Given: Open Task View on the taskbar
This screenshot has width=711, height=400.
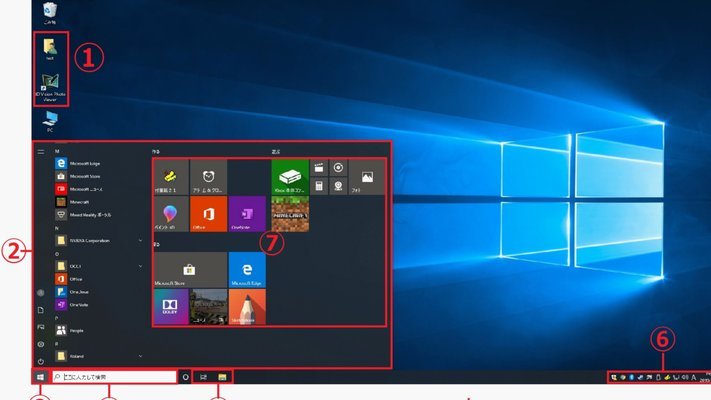Looking at the screenshot, I should coord(204,377).
